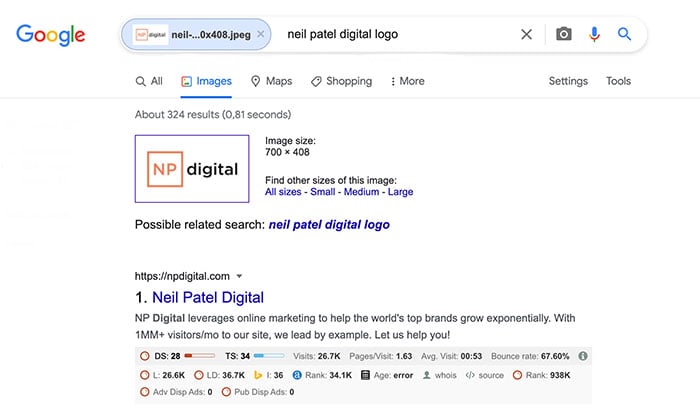700x420 pixels.
Task: Click the Pub Disp Ads icon
Action: (226, 392)
